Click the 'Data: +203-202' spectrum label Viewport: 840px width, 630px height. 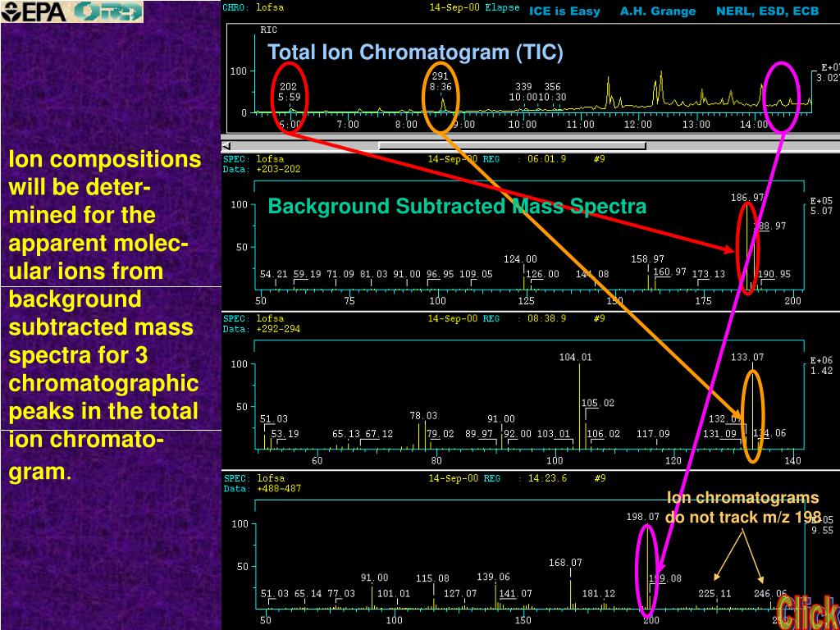click(x=262, y=169)
